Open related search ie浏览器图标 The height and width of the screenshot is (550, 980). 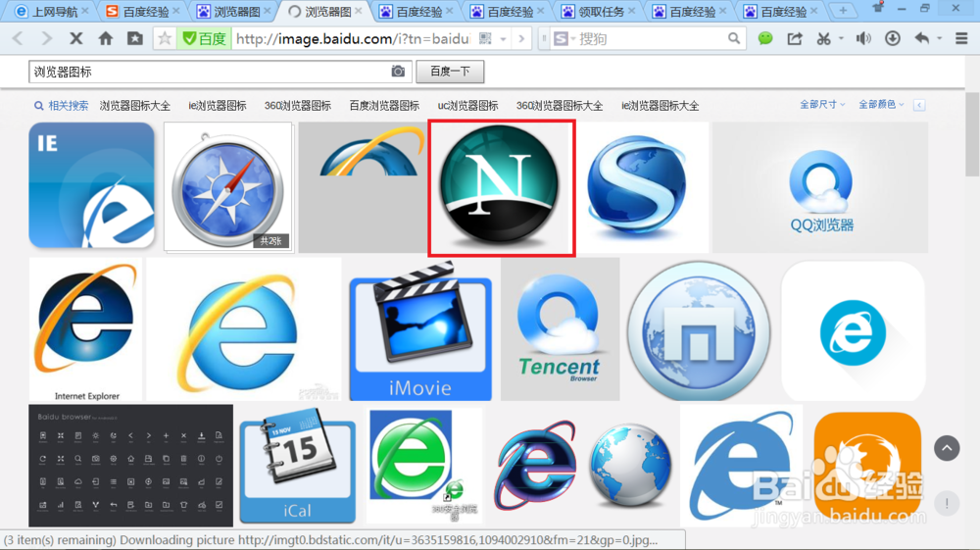click(218, 106)
